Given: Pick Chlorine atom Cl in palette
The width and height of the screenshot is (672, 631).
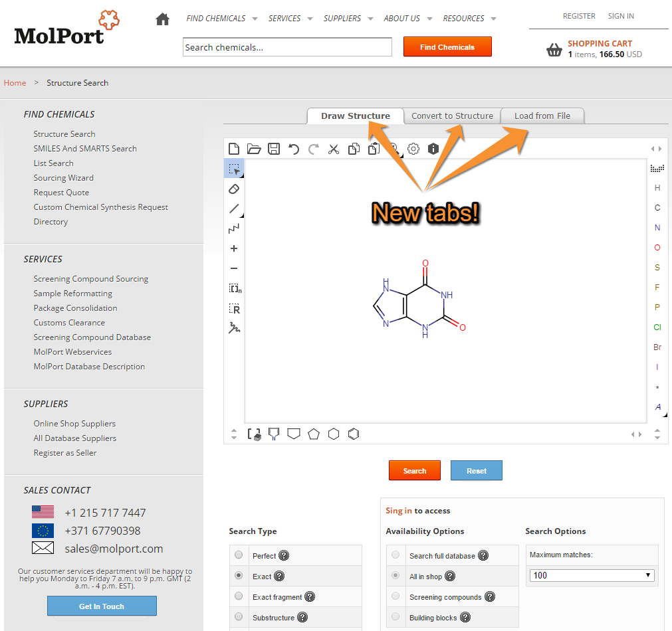Looking at the screenshot, I should coord(657,327).
